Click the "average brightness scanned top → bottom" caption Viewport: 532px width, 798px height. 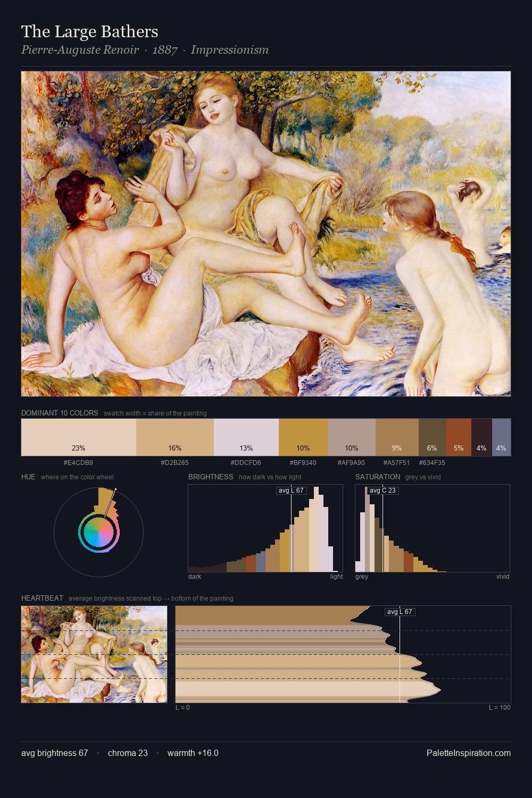pos(151,598)
